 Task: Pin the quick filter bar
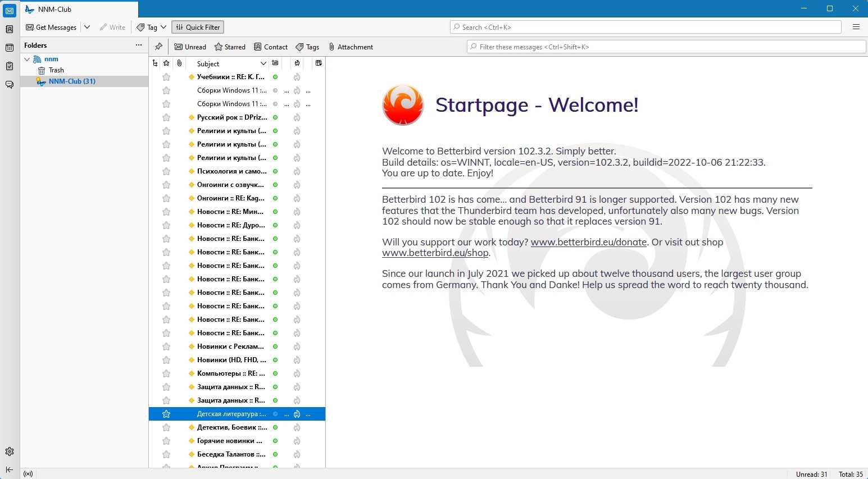point(158,47)
